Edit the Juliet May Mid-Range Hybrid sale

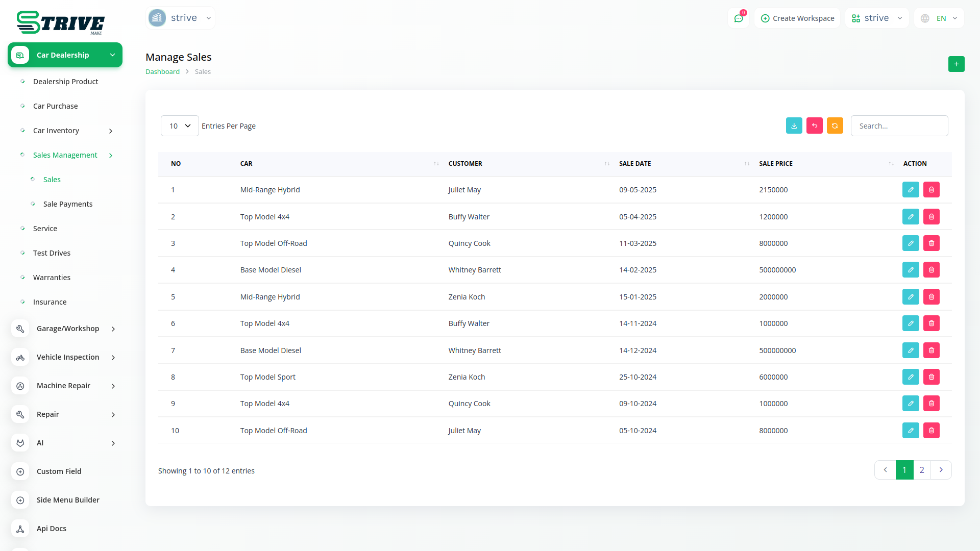tap(910, 190)
